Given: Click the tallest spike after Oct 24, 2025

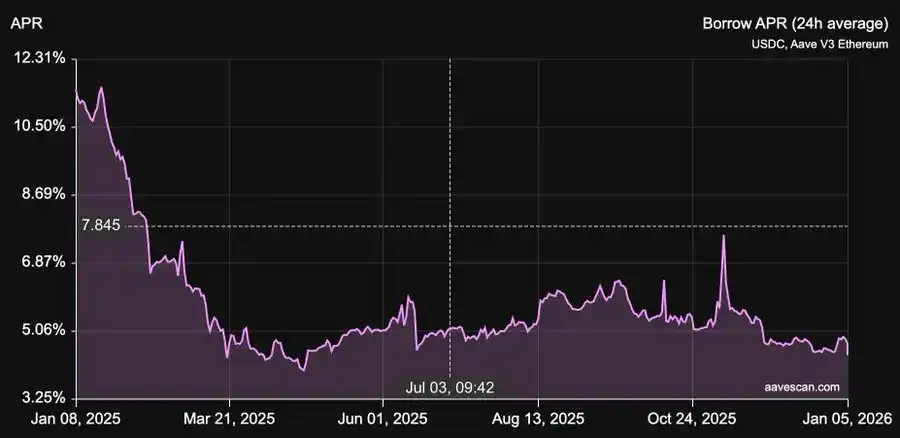Looking at the screenshot, I should pyautogui.click(x=723, y=237).
